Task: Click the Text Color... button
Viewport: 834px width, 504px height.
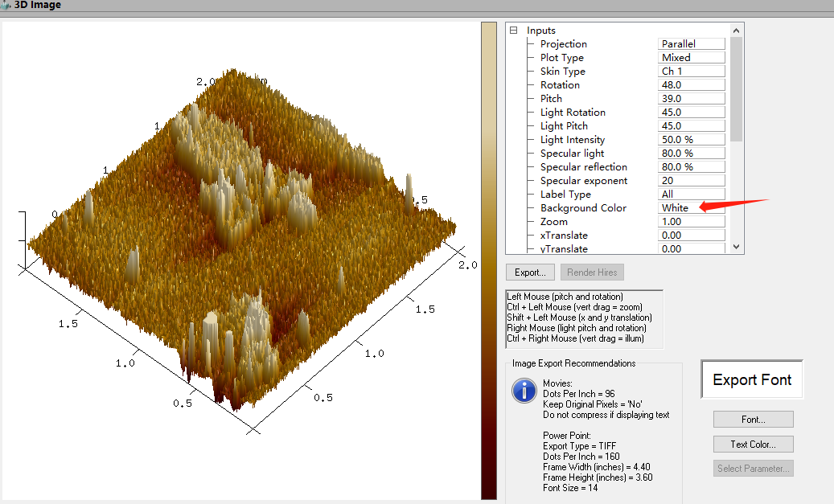Action: pyautogui.click(x=753, y=444)
